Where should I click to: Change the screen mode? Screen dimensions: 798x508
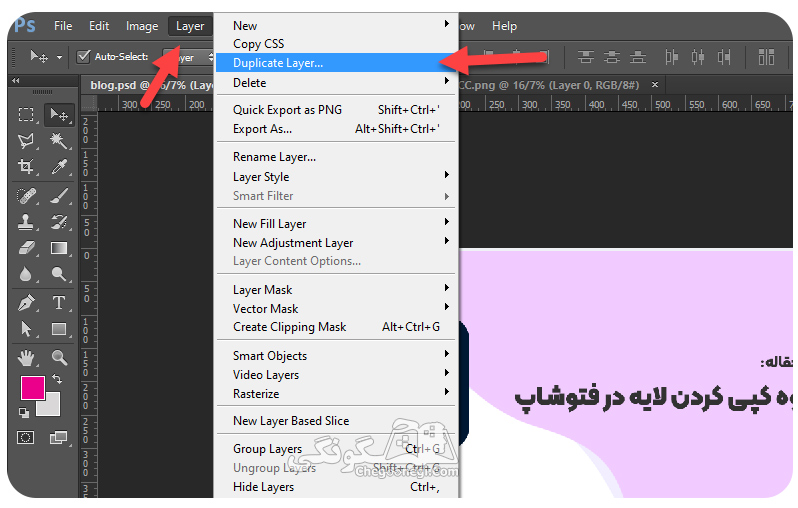click(x=58, y=437)
